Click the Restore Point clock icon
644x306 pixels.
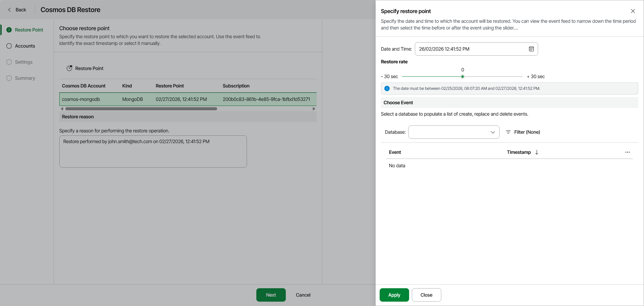(x=69, y=68)
